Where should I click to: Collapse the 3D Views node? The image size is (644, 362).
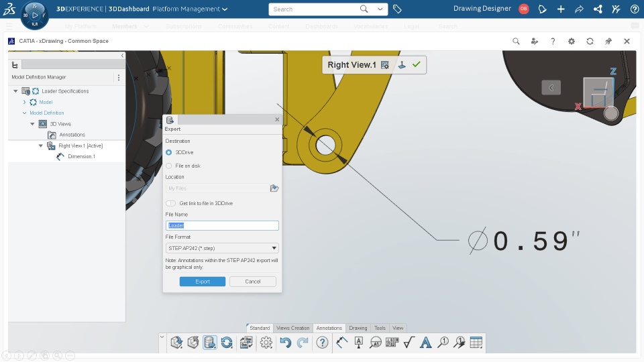click(x=32, y=124)
